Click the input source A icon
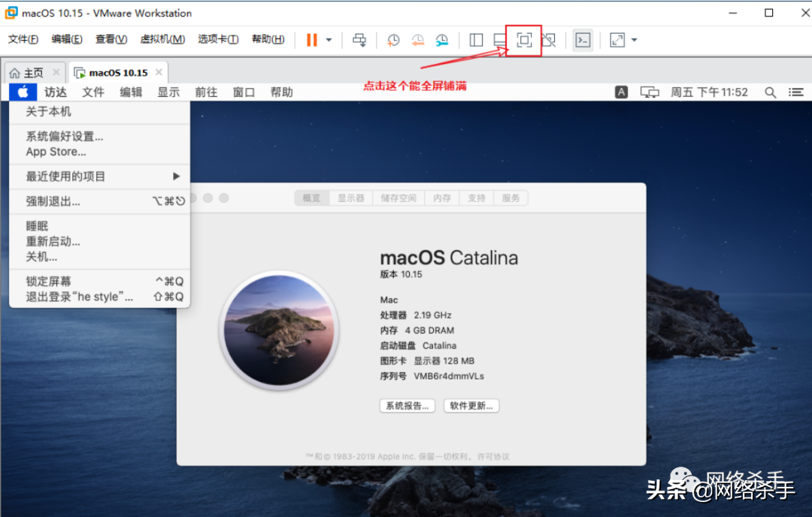The image size is (812, 517). [621, 92]
